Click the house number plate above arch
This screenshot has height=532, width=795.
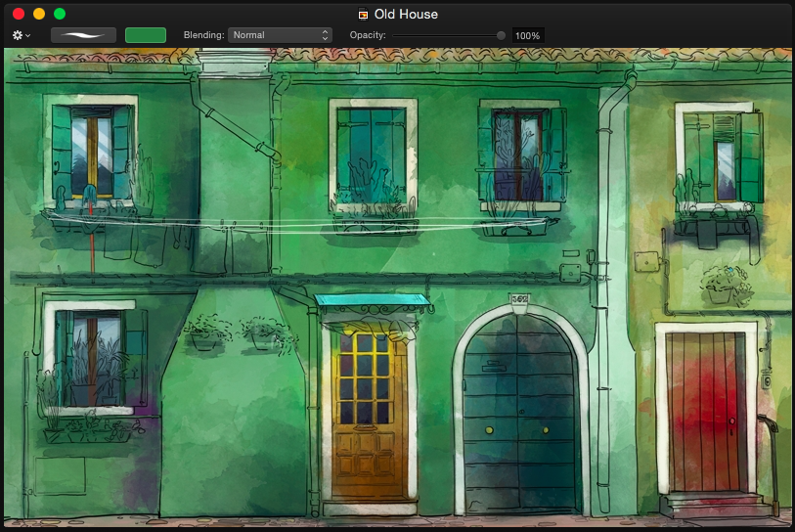(519, 298)
